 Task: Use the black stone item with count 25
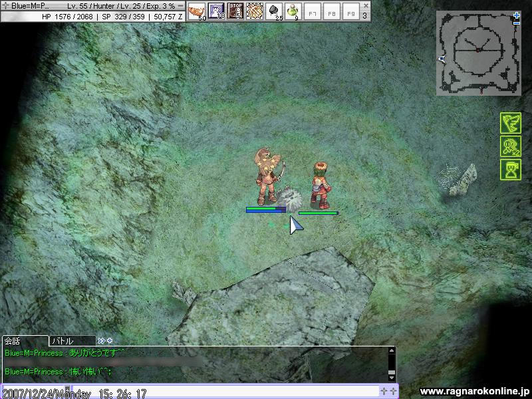coord(274,11)
